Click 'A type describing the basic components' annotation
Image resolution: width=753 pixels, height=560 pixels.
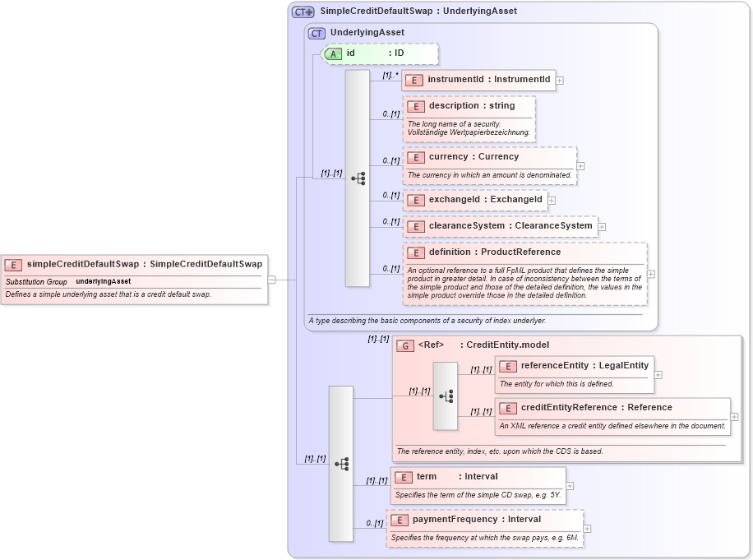(x=427, y=321)
